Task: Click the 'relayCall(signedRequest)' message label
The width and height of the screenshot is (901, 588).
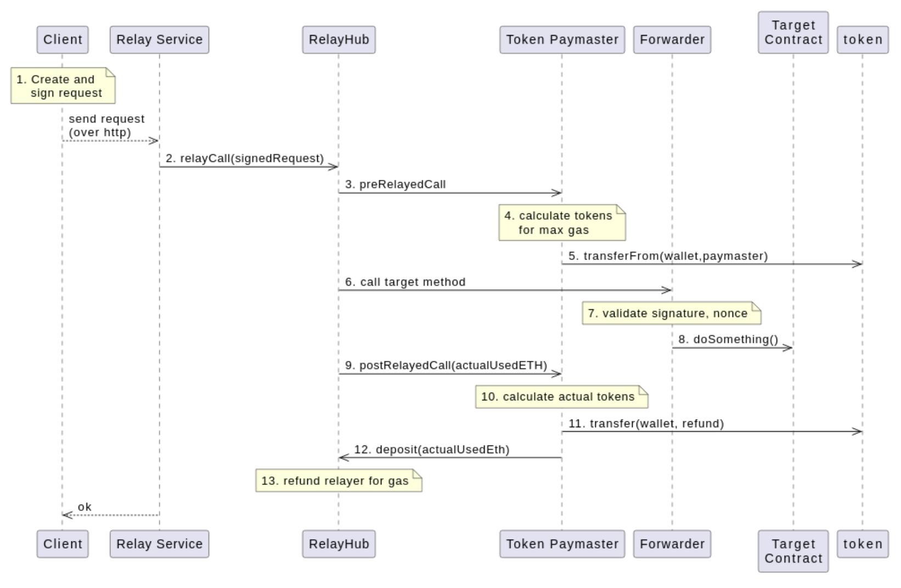Action: coord(245,159)
